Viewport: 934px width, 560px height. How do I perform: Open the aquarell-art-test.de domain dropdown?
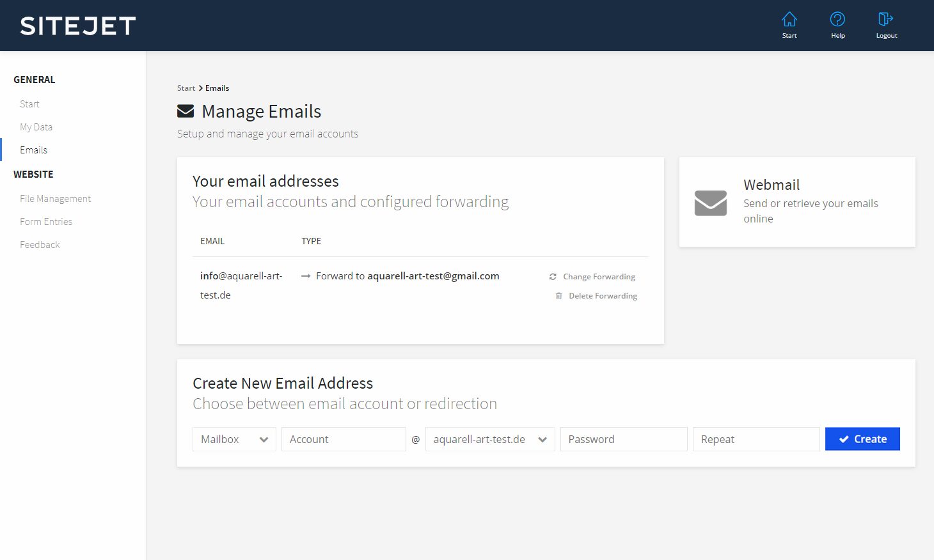point(489,439)
